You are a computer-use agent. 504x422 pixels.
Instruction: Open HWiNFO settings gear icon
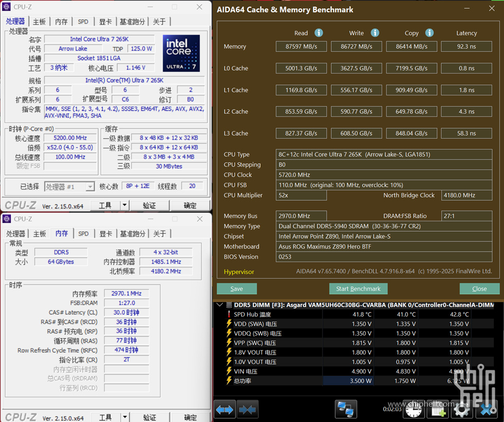pos(462,410)
